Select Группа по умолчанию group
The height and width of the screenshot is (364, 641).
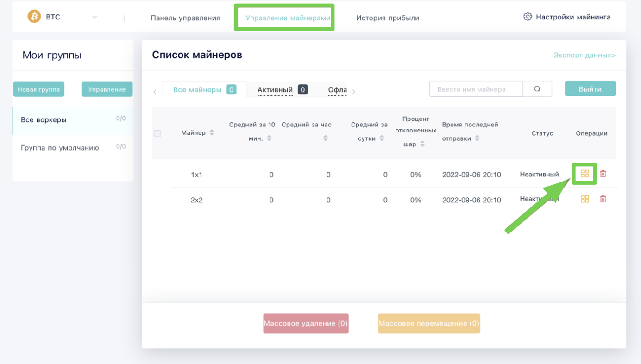(x=73, y=148)
